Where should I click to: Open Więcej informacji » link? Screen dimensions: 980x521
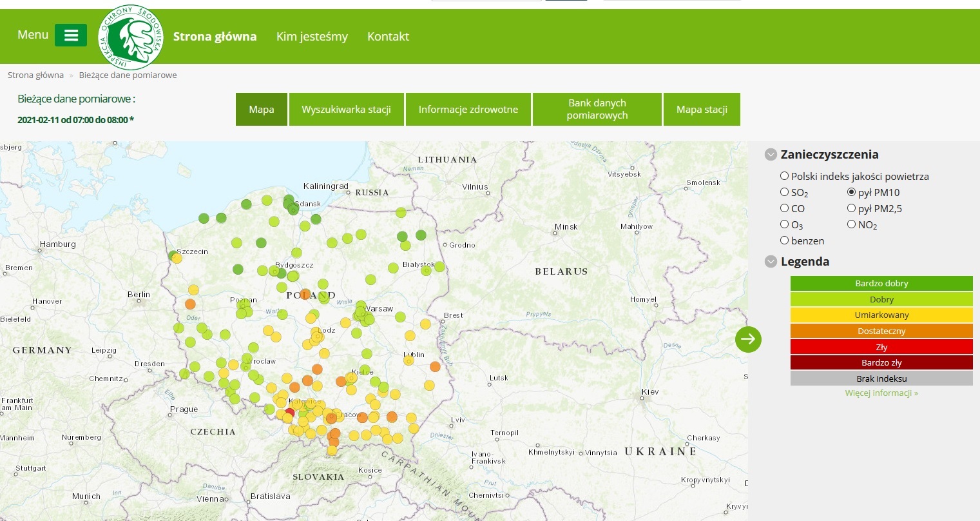881,393
